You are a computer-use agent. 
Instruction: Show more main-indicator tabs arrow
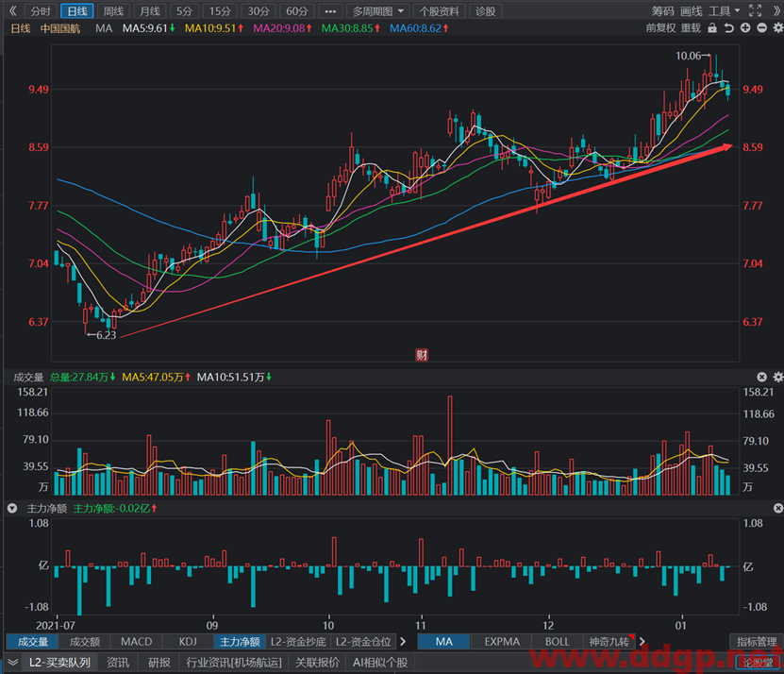(x=642, y=642)
